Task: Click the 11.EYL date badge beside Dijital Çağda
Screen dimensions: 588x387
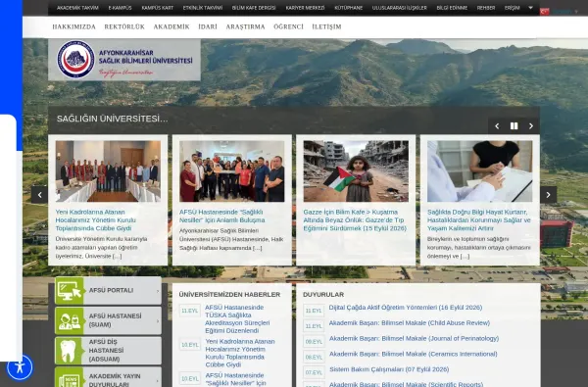Action: (x=314, y=311)
